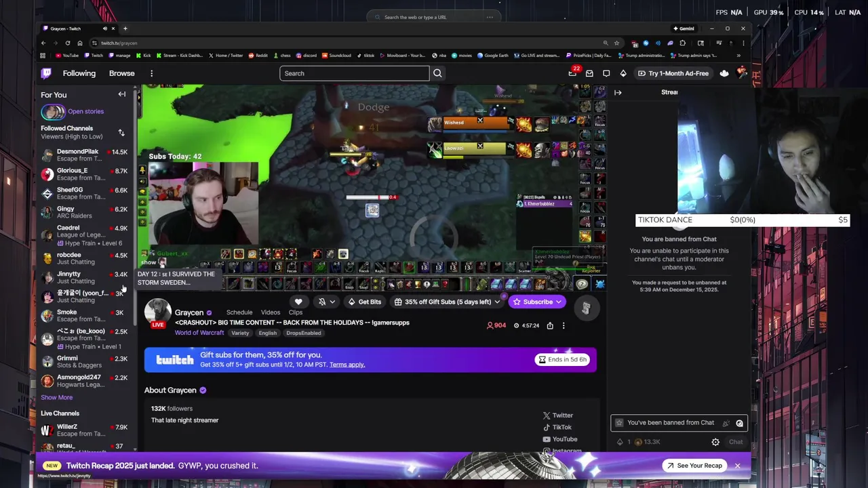Open the bookmarks apps grid icon
The height and width of the screenshot is (488, 868).
(x=43, y=56)
